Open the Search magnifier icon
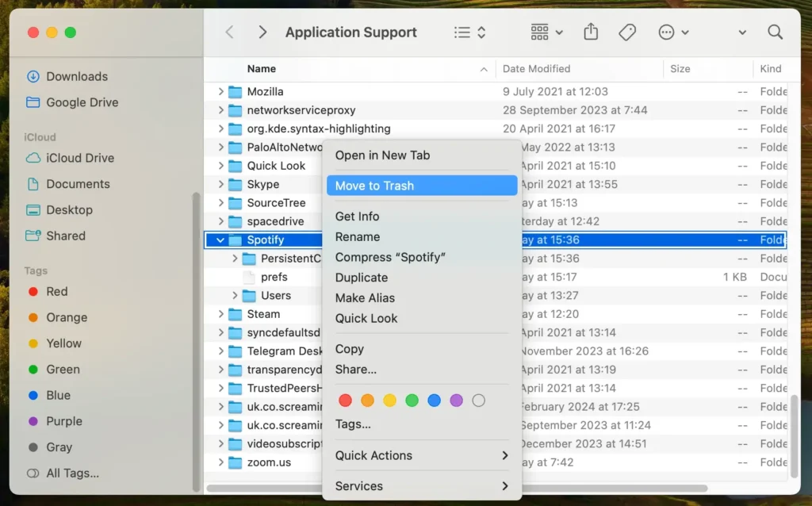The image size is (812, 506). [x=775, y=32]
